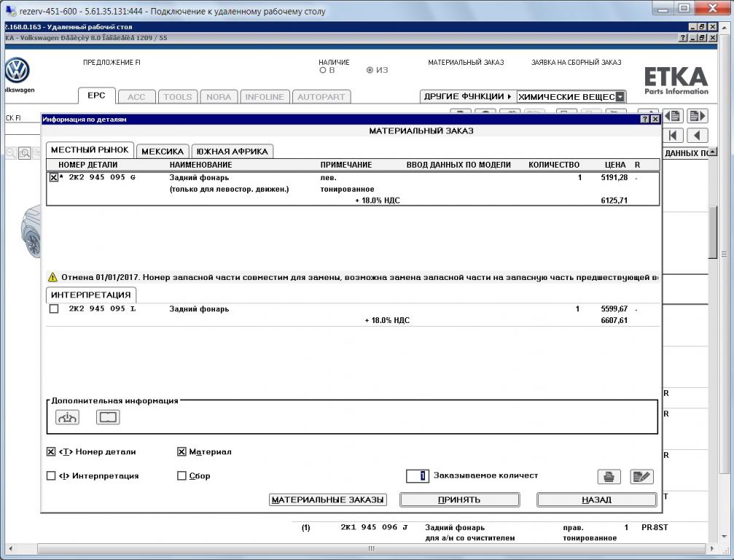Close the Информация по деталям dialog
Screen dimensions: 734x560
click(x=655, y=119)
